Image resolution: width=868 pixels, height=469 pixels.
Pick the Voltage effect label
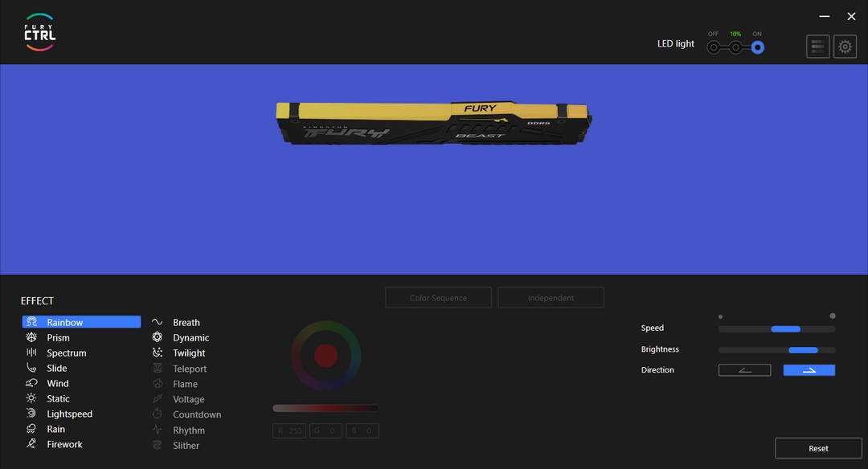coord(188,399)
